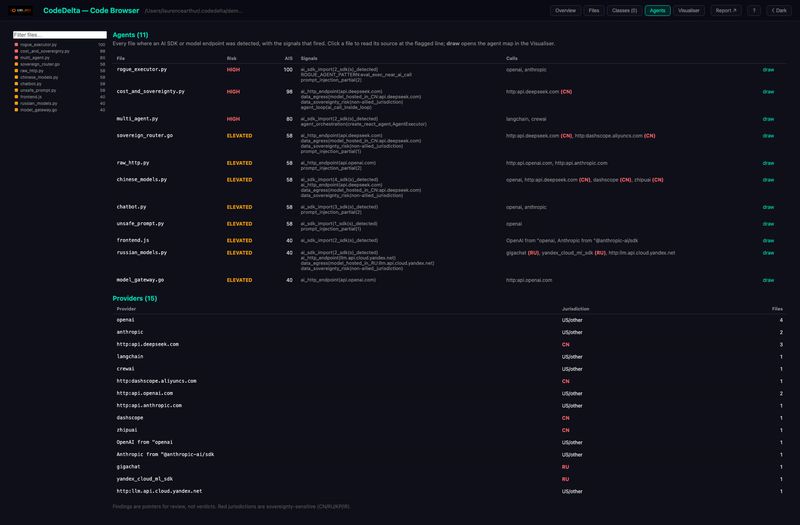Click the ELEVATED risk label for raw_http.py
This screenshot has width=800, height=525.
239,163
